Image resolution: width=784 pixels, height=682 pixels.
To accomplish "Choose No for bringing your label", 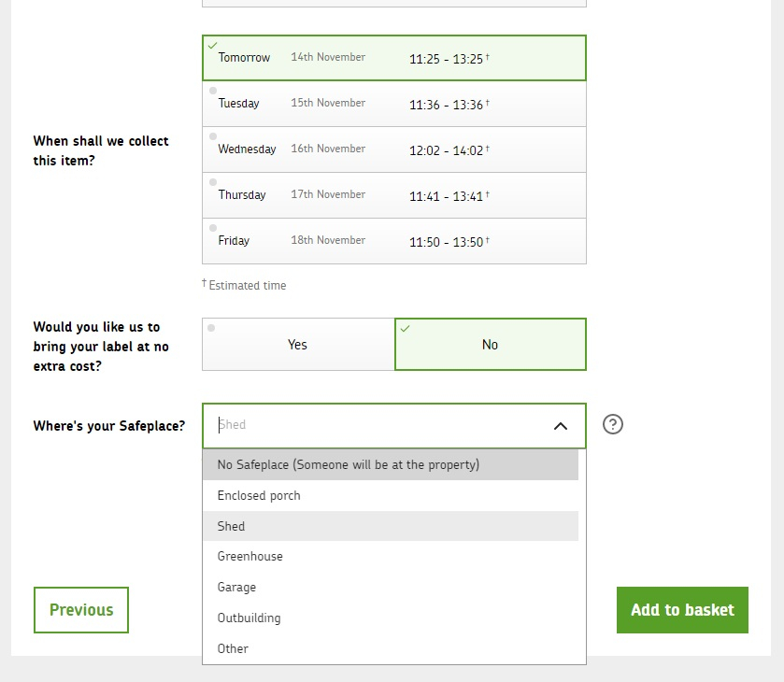I will click(x=491, y=345).
